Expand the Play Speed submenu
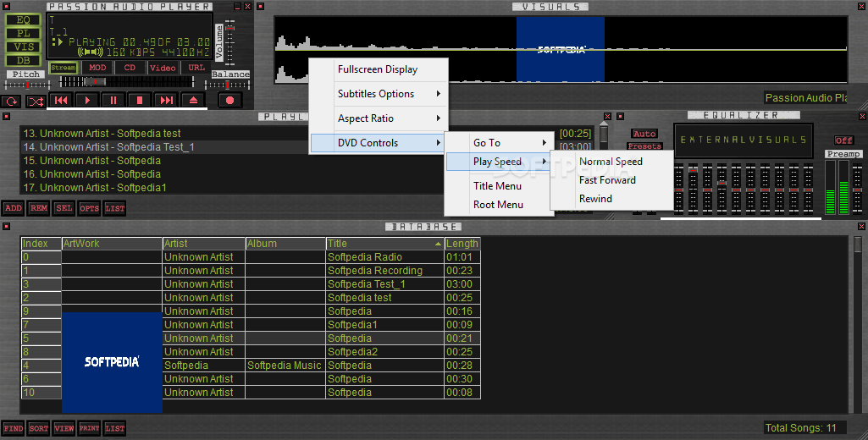868x440 pixels. tap(498, 162)
